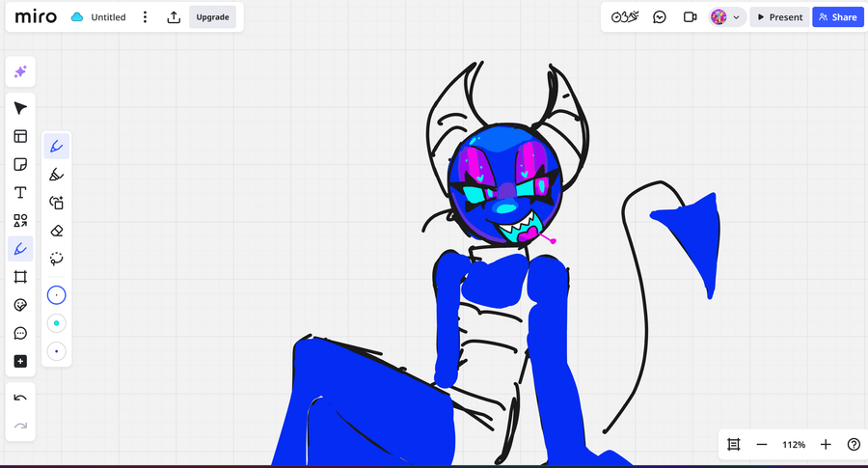Screen dimensions: 868x468
Task: Open the help question mark
Action: pos(854,444)
